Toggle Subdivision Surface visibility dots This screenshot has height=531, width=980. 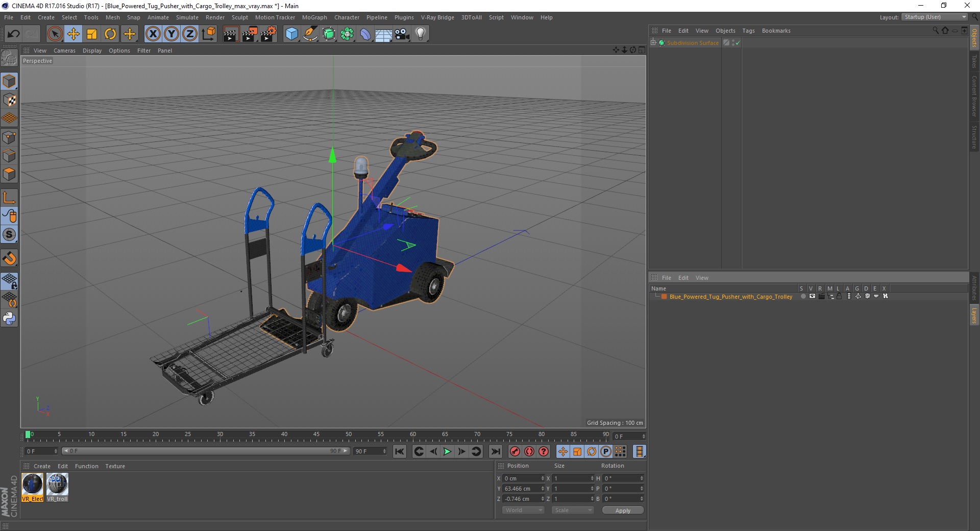[x=733, y=43]
